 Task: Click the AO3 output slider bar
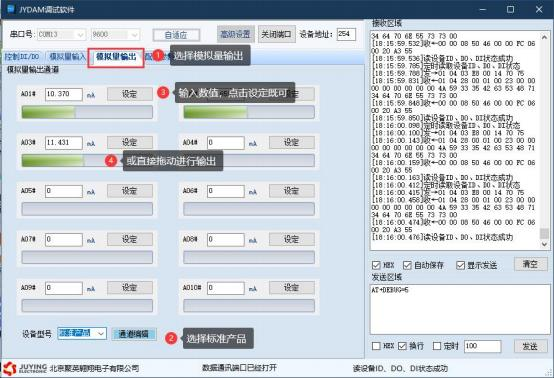[x=87, y=160]
